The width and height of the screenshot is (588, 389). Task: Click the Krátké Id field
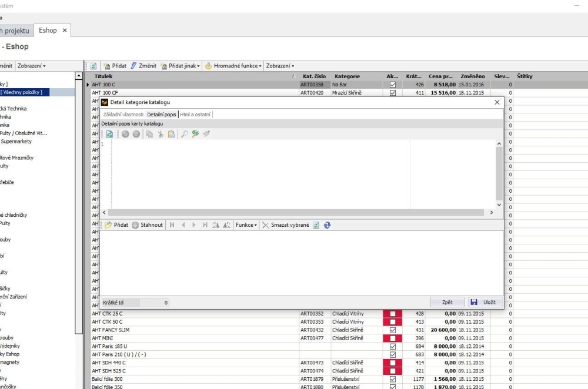click(x=153, y=303)
